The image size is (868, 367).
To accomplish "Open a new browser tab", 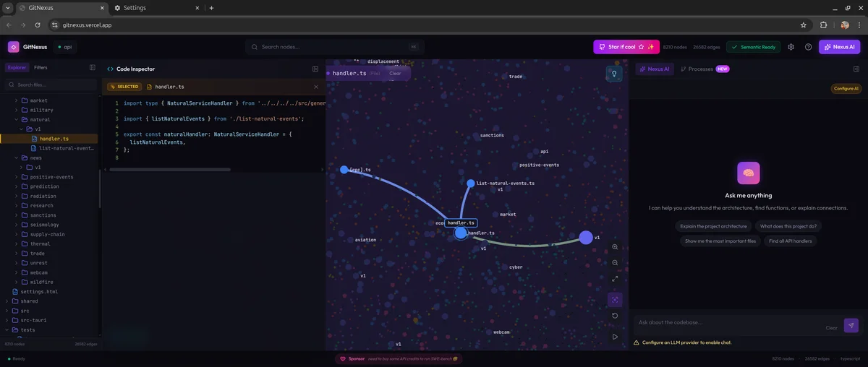I will coord(211,8).
